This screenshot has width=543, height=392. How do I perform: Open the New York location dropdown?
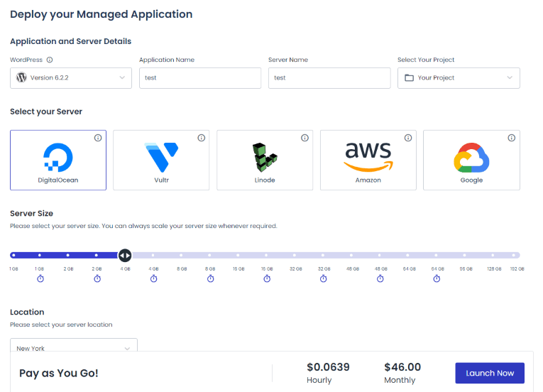[74, 345]
